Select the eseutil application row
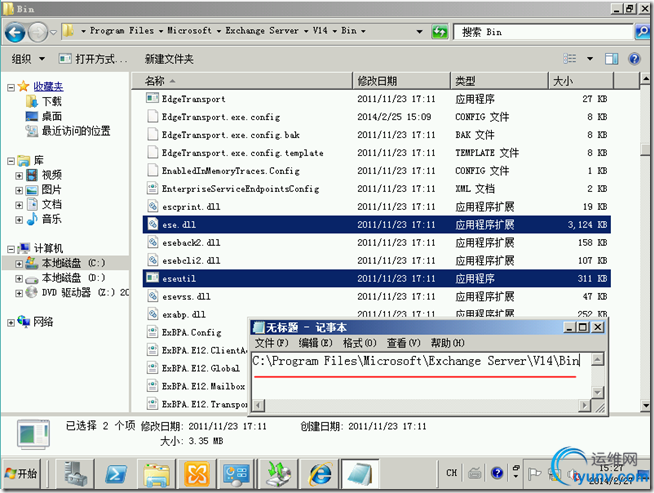Viewport: 654px width, 493px height. click(377, 278)
